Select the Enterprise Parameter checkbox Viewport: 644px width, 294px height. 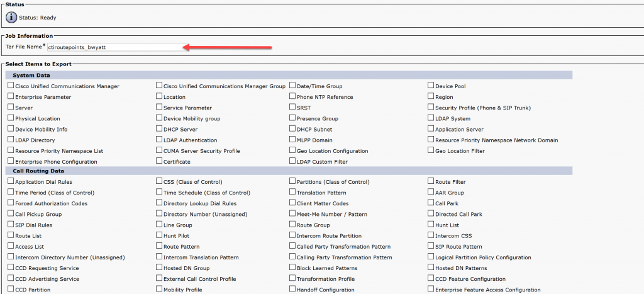(11, 96)
